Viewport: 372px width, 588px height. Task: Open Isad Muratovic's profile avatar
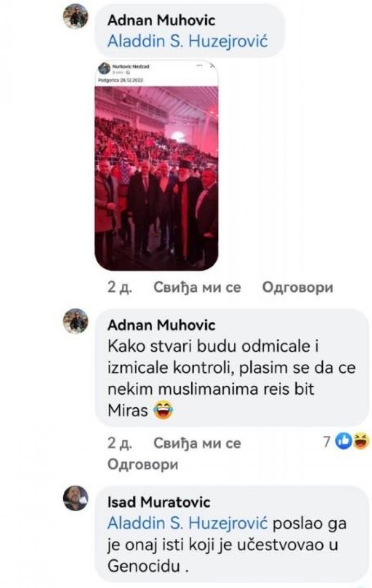pos(76,498)
